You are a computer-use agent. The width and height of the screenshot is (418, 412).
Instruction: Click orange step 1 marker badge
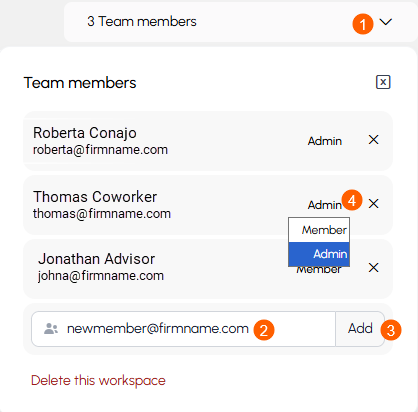pyautogui.click(x=363, y=24)
